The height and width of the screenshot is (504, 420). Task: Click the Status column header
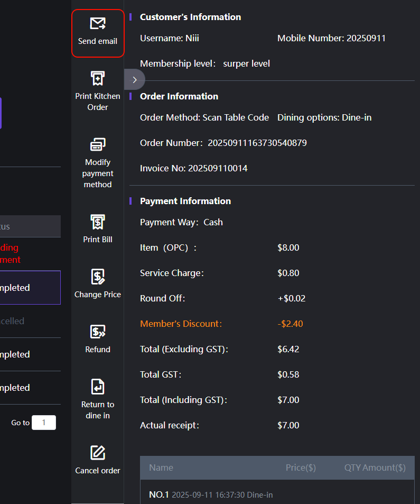click(30, 226)
